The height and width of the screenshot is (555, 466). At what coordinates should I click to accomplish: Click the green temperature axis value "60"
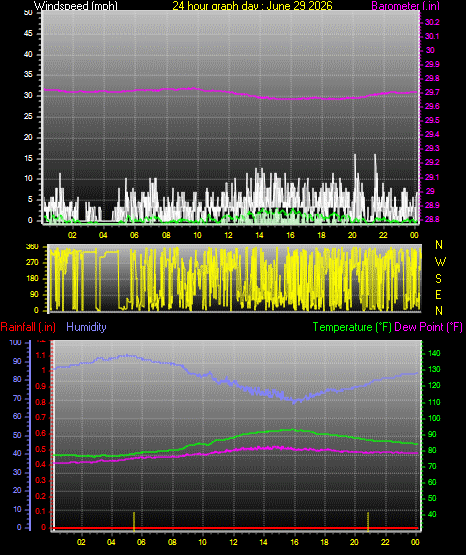pos(432,482)
